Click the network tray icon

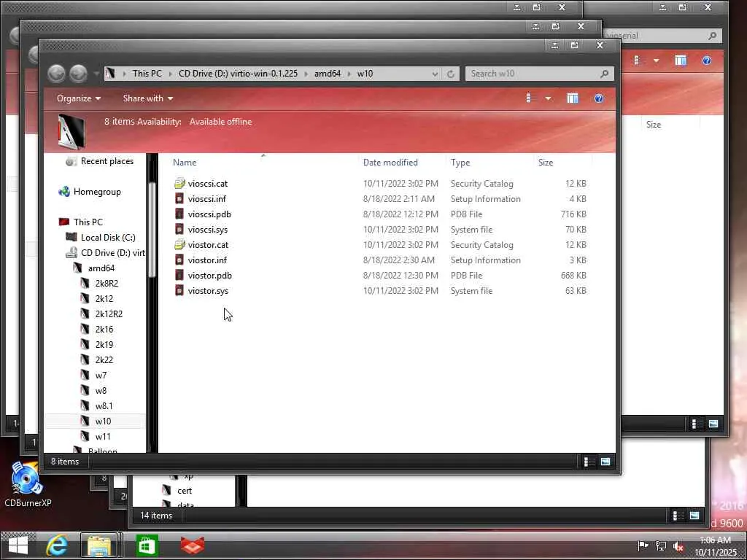click(661, 545)
